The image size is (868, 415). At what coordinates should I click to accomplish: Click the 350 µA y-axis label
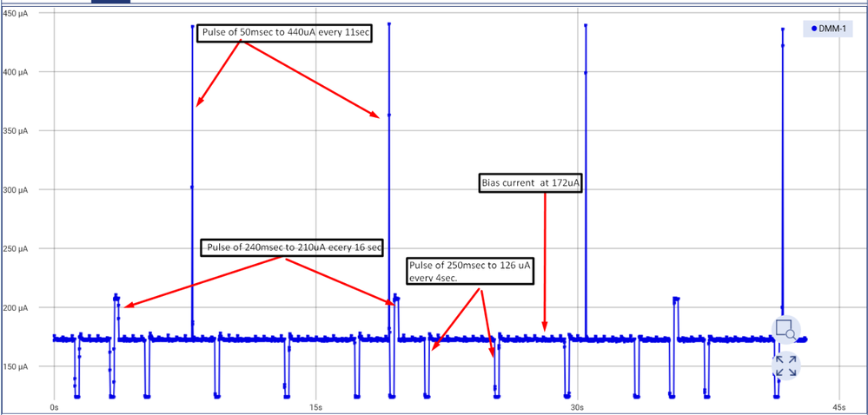pyautogui.click(x=16, y=130)
